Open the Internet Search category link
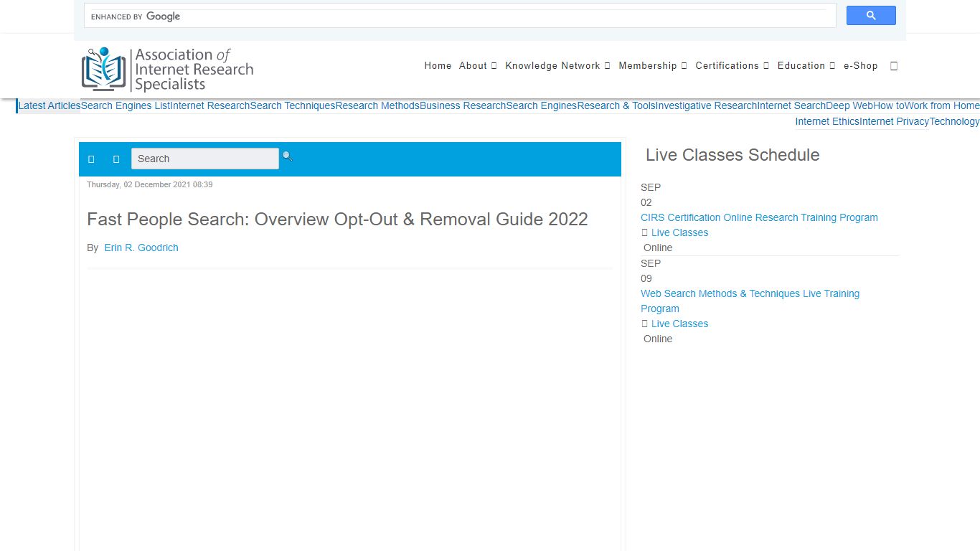The image size is (980, 551). (x=791, y=105)
